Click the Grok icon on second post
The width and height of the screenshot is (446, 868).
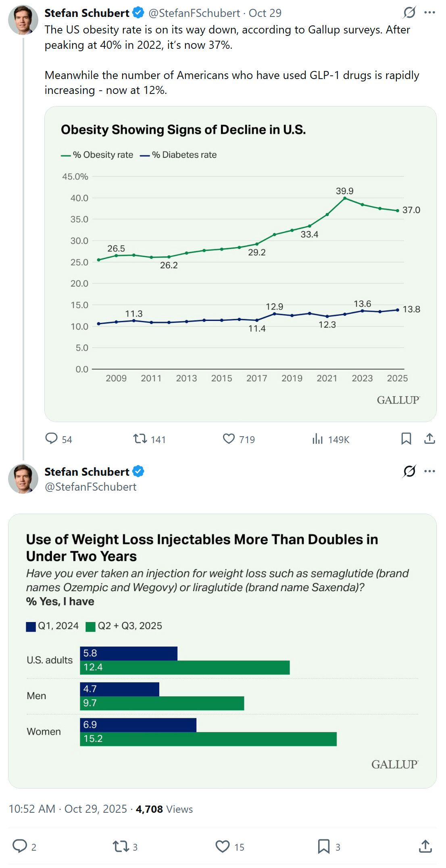pos(409,471)
